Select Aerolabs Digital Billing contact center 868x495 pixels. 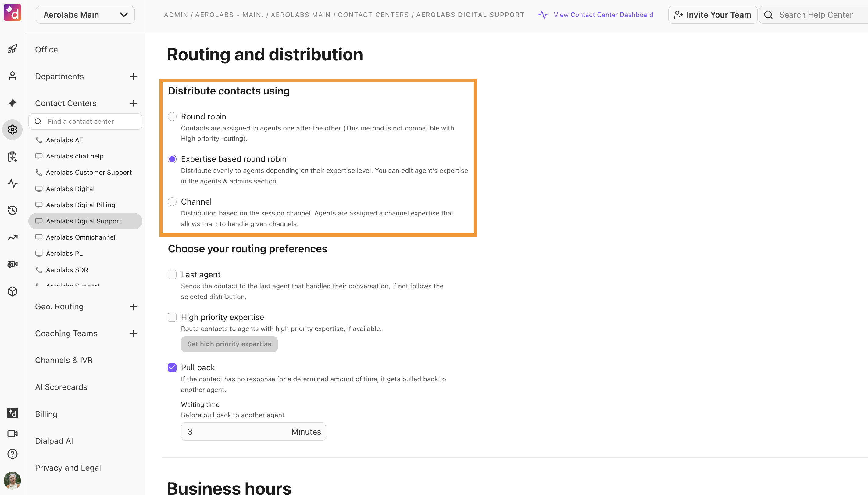click(85, 205)
